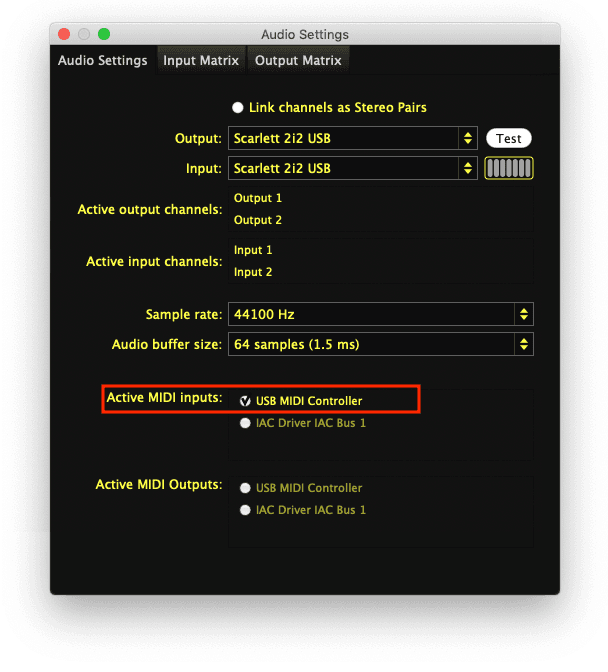Select the Audio Settings tab
This screenshot has height=672, width=608.
click(102, 60)
